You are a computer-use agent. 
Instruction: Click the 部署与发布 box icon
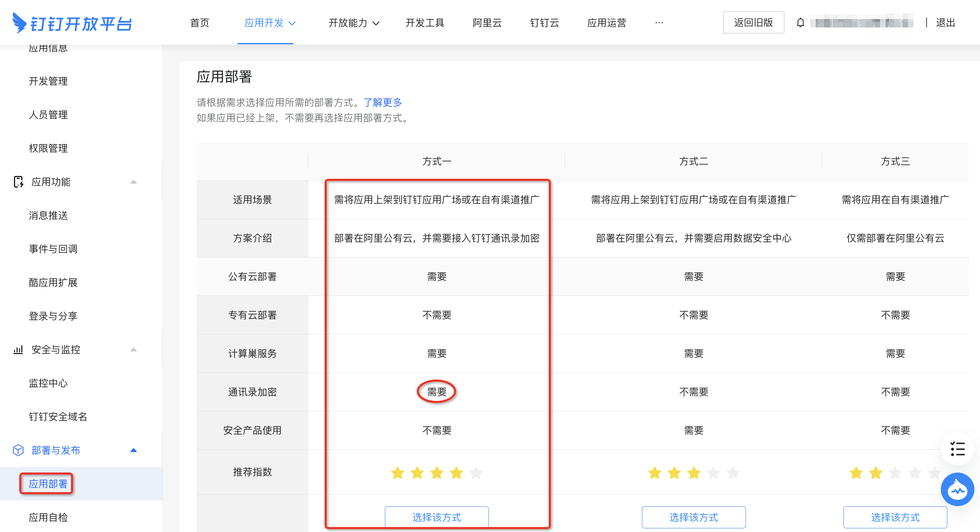(x=18, y=450)
